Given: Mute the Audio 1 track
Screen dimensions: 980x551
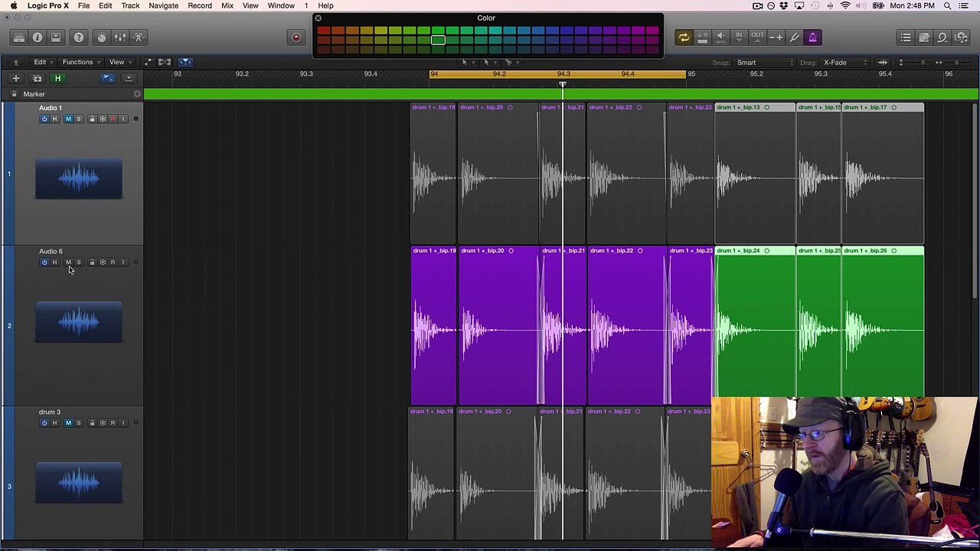Looking at the screenshot, I should tap(68, 119).
